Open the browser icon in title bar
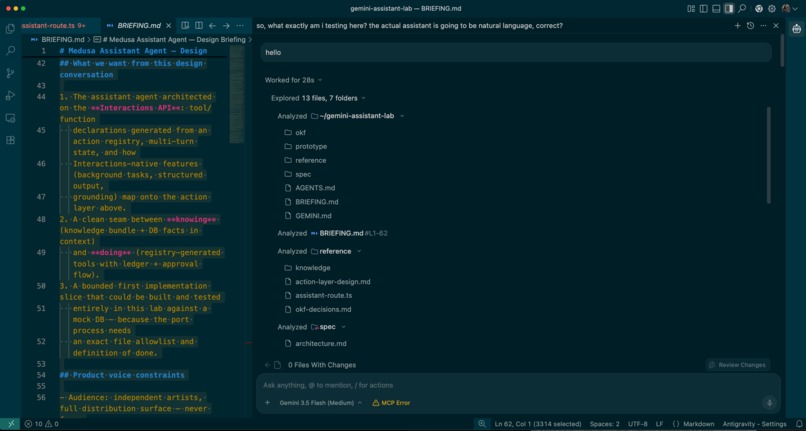 (759, 9)
